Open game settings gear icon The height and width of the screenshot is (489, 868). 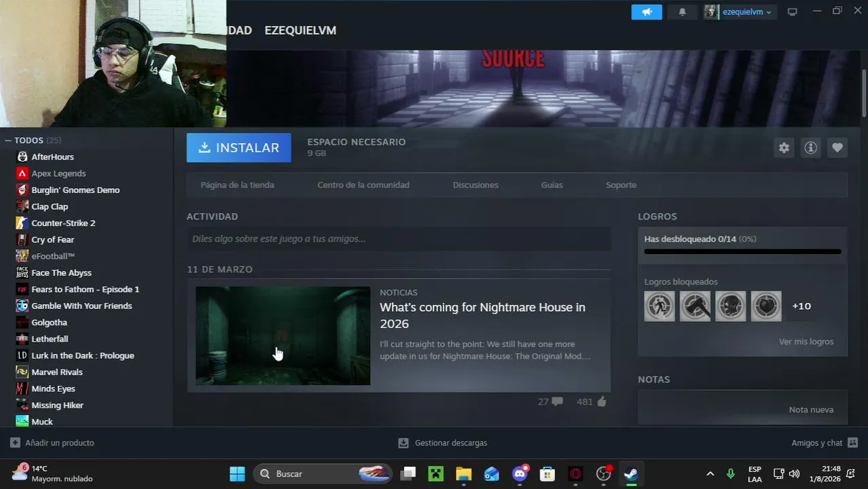tap(784, 147)
